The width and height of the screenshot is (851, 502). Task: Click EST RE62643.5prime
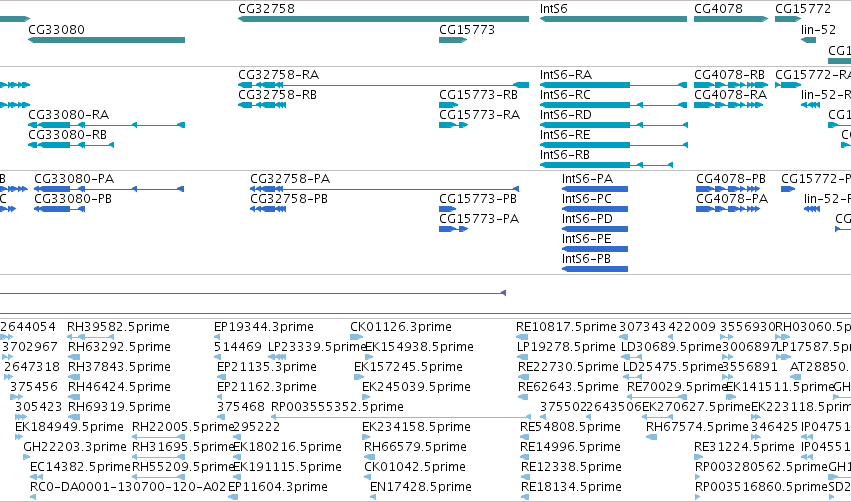pos(568,387)
